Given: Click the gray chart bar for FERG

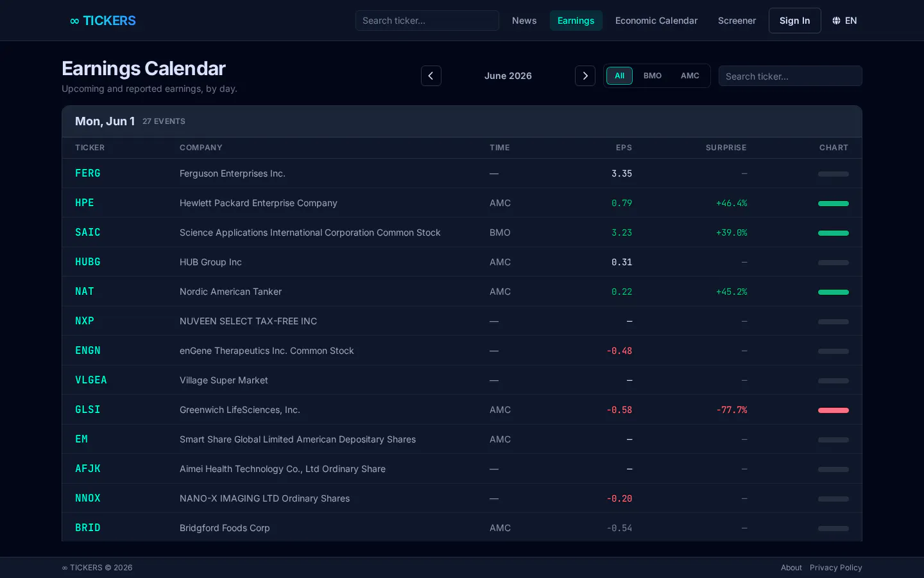Looking at the screenshot, I should [x=834, y=174].
